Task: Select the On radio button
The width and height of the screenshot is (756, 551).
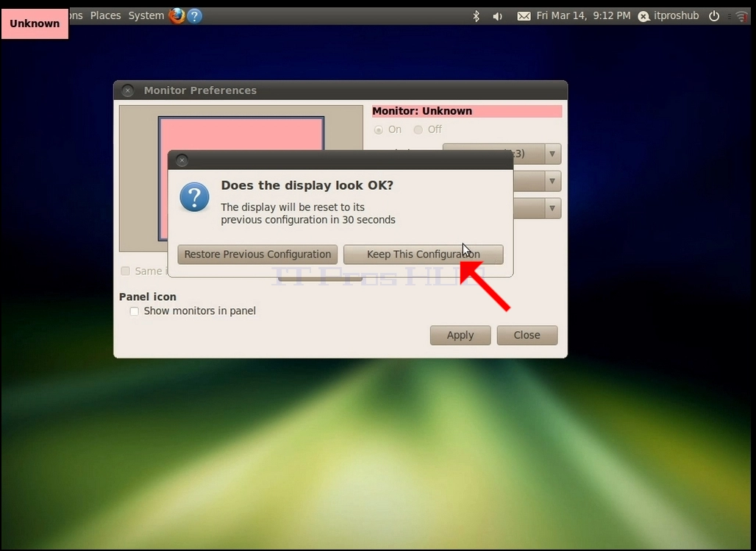Action: (x=379, y=129)
